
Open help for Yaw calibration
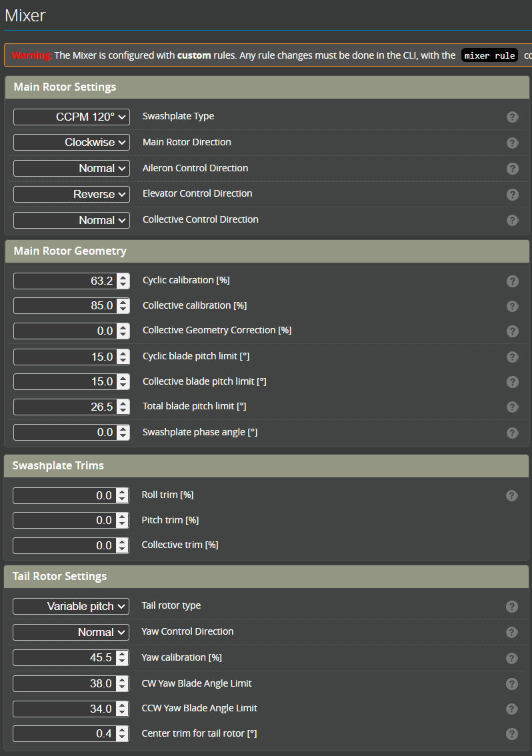pos(511,657)
